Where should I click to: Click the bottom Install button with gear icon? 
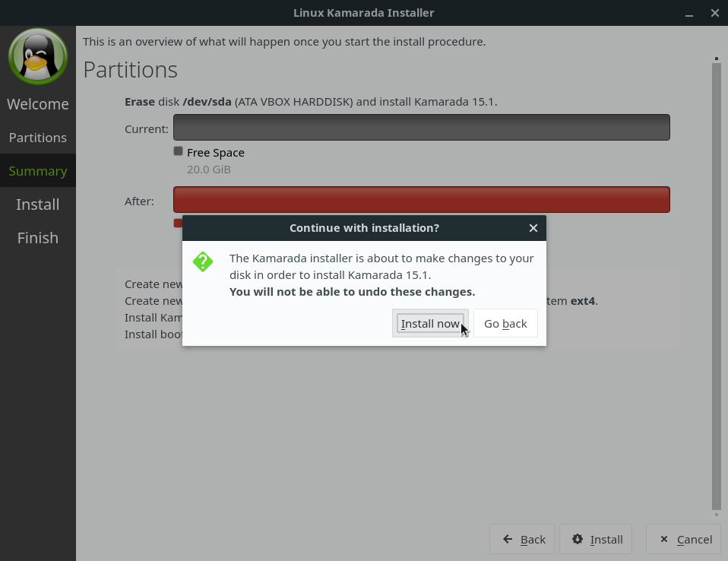click(x=597, y=539)
